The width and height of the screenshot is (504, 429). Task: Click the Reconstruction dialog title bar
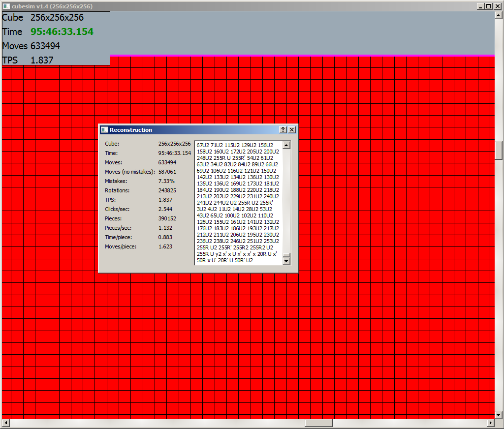(x=198, y=130)
